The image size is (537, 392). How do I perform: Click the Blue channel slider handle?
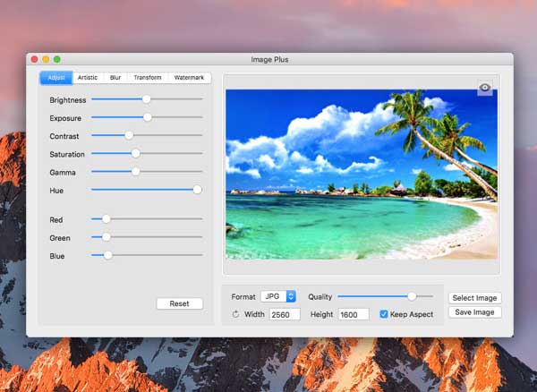click(108, 255)
